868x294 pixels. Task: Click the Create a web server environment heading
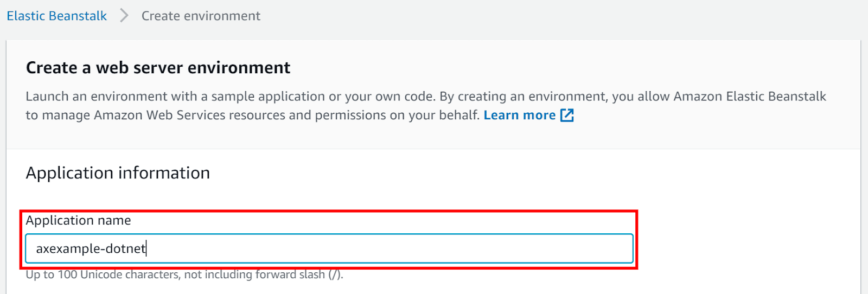coord(158,68)
